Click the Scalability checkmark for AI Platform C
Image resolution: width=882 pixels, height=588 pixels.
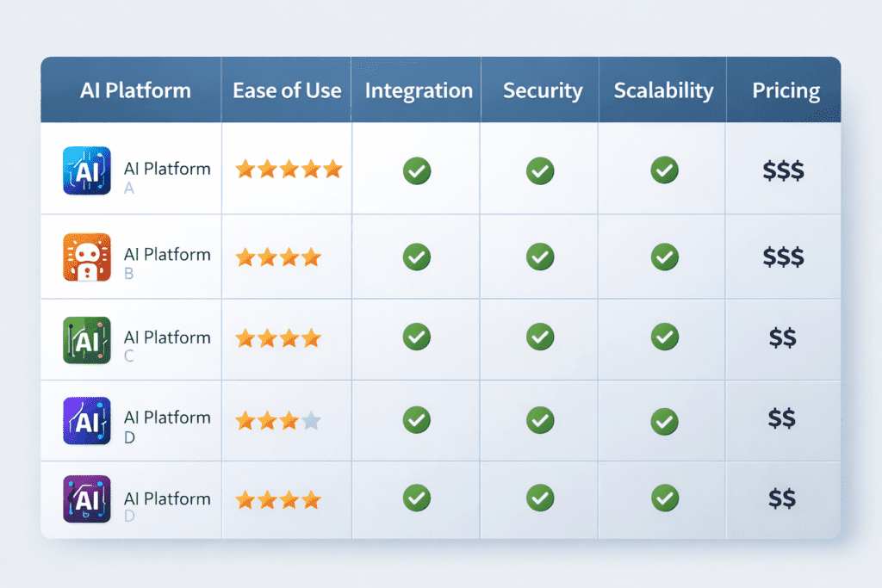664,337
